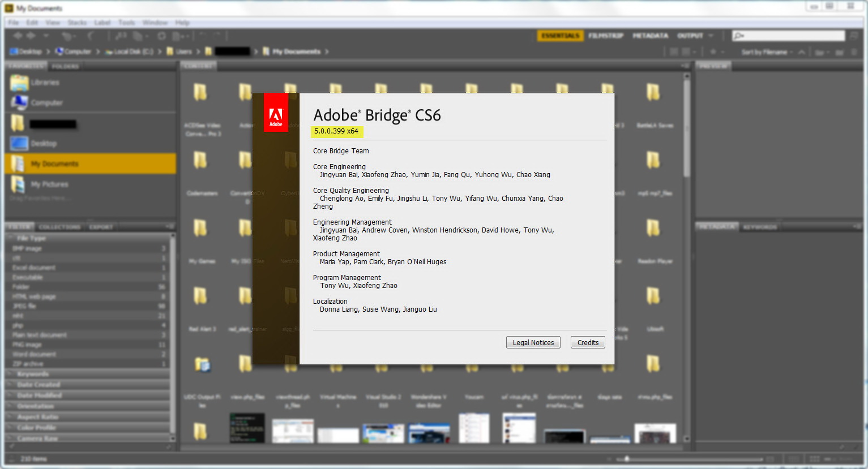Expand the Aspect Ratio filter section
This screenshot has width=868, height=469.
pos(88,417)
